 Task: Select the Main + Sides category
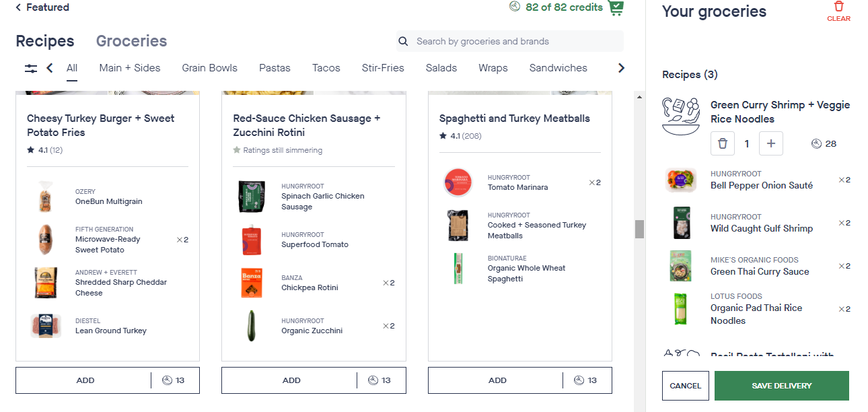click(x=130, y=68)
